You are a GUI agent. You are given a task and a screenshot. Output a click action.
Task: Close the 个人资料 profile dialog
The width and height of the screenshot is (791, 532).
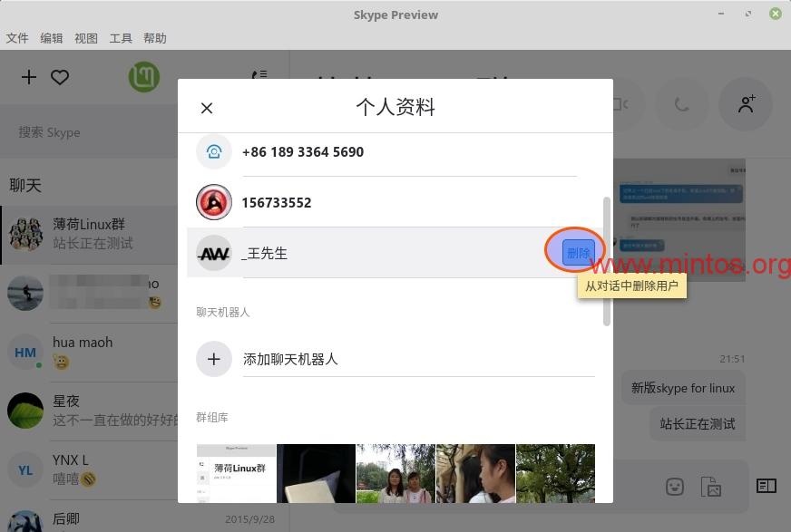[207, 109]
